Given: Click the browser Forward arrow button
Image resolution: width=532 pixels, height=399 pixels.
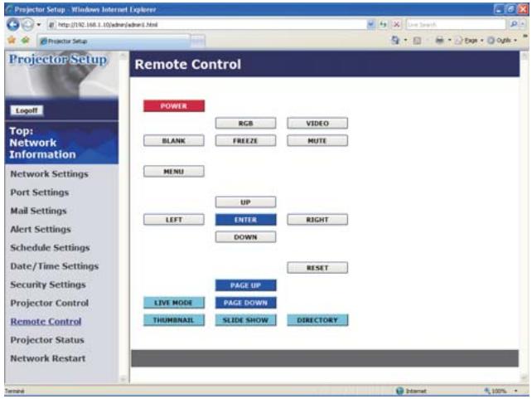Looking at the screenshot, I should [28, 24].
